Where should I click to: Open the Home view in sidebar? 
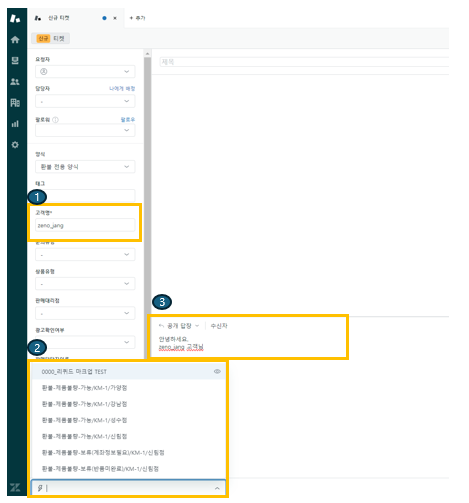click(15, 40)
